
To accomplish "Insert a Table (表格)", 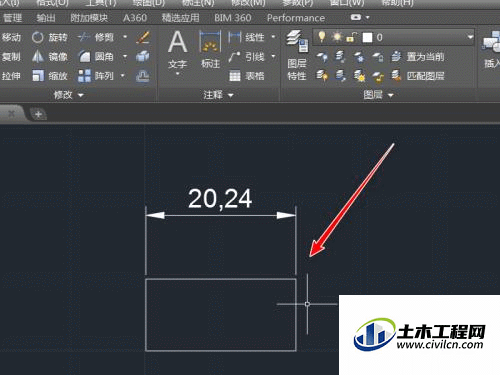I will [x=247, y=76].
